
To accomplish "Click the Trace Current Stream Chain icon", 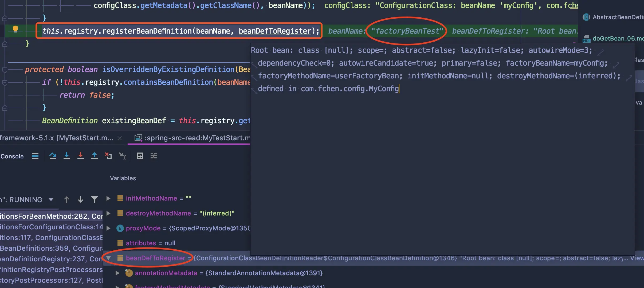I will coord(154,156).
